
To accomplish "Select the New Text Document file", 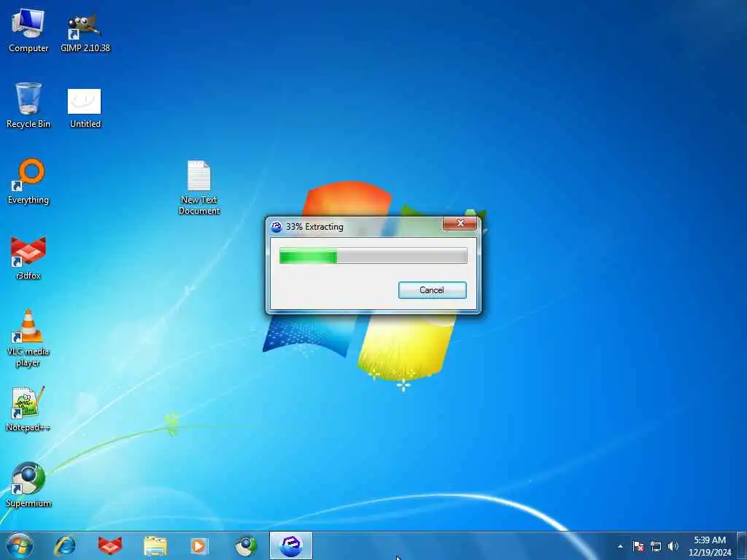I will (x=198, y=187).
